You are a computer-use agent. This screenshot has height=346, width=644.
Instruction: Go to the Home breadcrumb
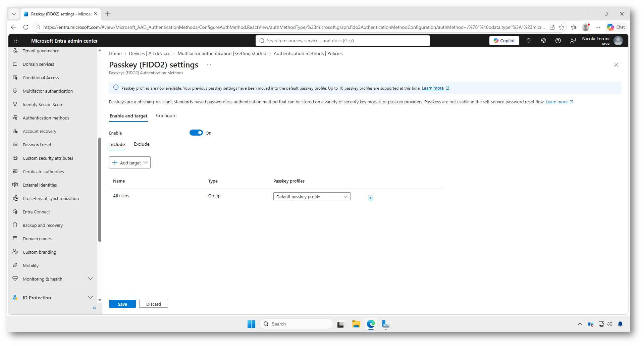tap(115, 54)
